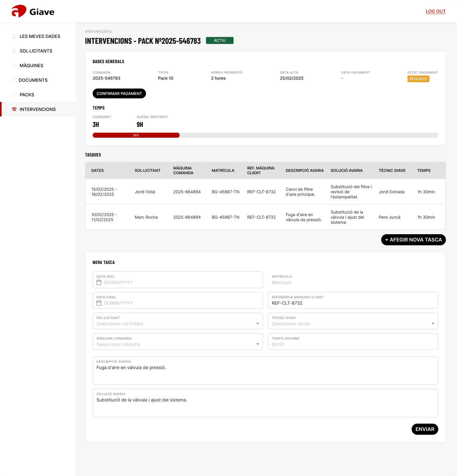Image resolution: width=457 pixels, height=476 pixels.
Task: Go to Sol·licitants in the sidebar
Action: coord(38,51)
